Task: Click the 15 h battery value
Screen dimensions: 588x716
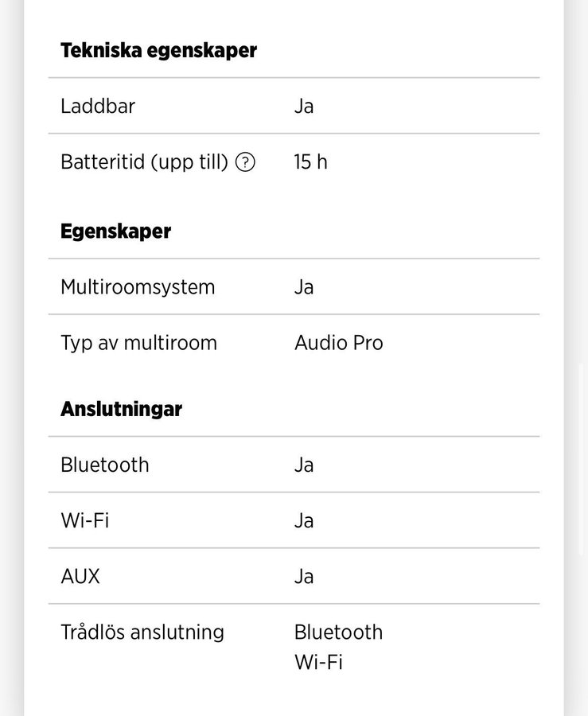Action: [310, 162]
